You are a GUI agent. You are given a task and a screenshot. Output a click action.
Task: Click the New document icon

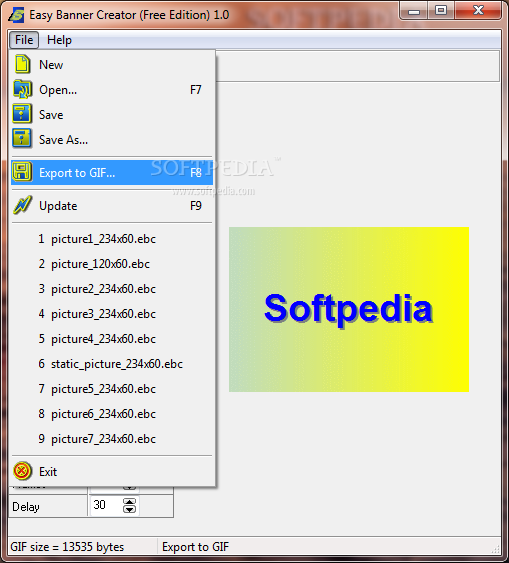coord(22,64)
